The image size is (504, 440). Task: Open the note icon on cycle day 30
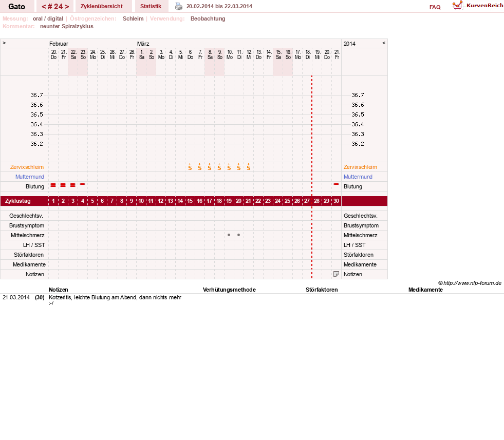[336, 274]
